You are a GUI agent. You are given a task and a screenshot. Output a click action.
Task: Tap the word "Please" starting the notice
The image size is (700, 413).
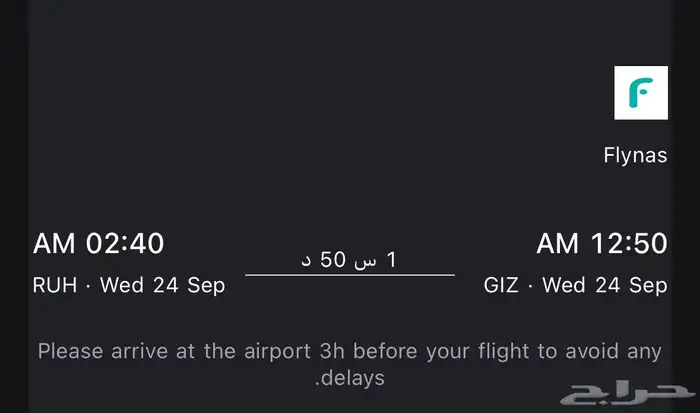click(70, 351)
